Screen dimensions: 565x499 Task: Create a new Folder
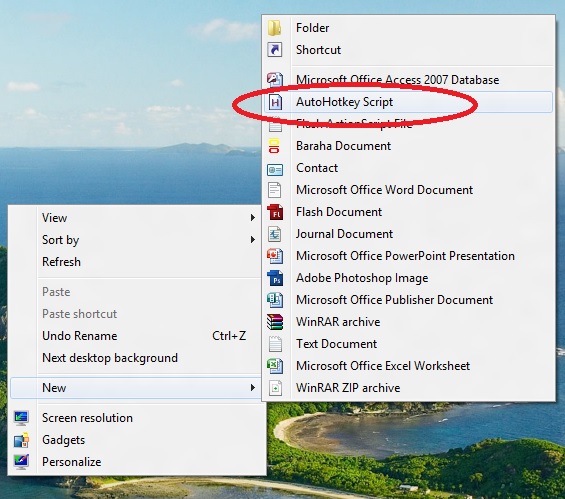(409, 28)
